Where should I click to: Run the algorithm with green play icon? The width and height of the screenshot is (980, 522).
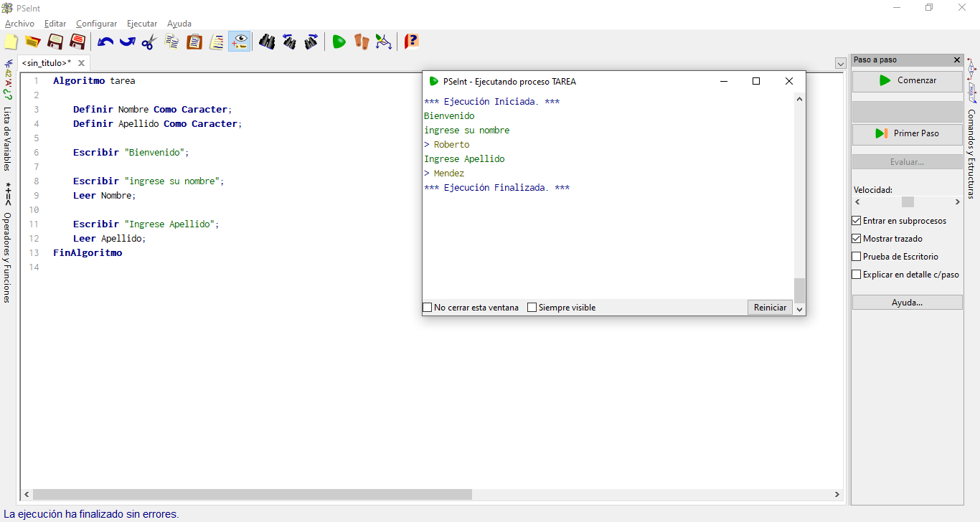pos(339,42)
